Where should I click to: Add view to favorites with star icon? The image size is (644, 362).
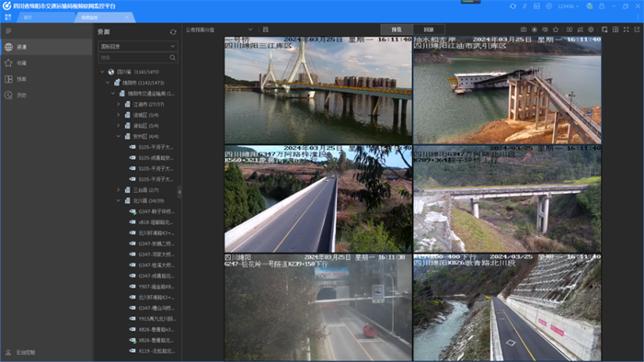(556, 29)
